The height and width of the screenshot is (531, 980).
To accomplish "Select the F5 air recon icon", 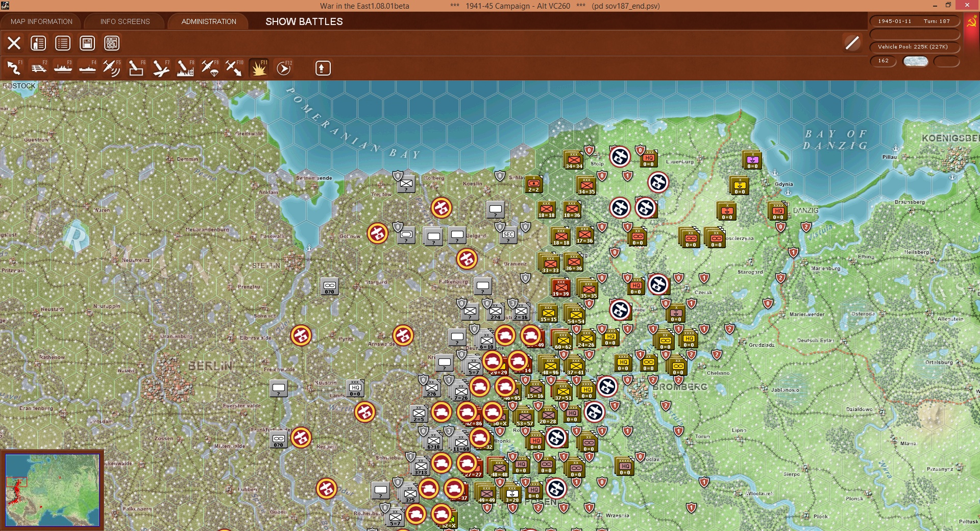I will (x=112, y=68).
